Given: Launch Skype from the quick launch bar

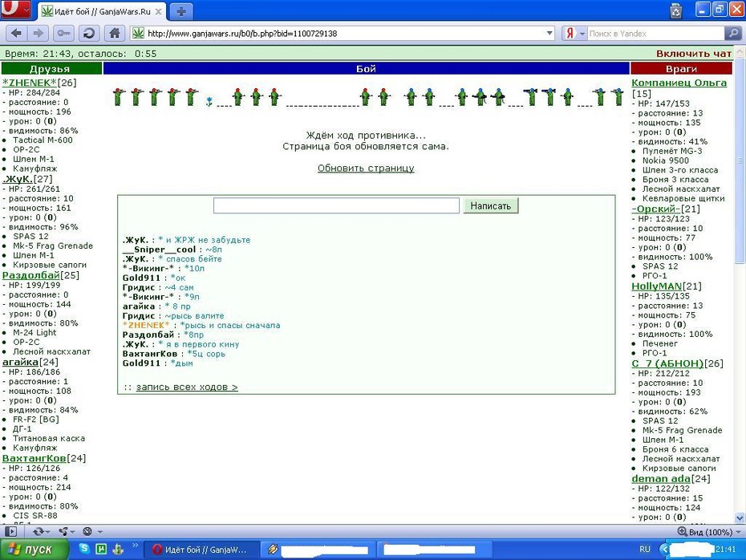Looking at the screenshot, I should pyautogui.click(x=84, y=549).
